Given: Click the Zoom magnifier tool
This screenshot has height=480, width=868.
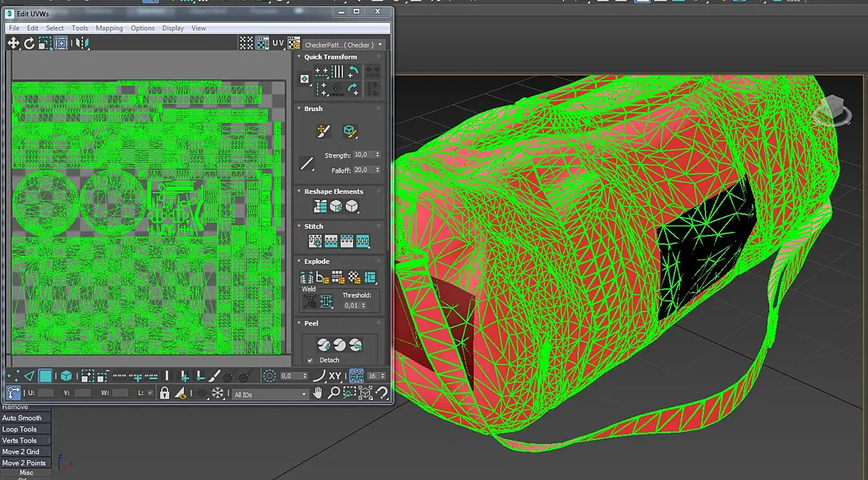Looking at the screenshot, I should click(x=333, y=393).
